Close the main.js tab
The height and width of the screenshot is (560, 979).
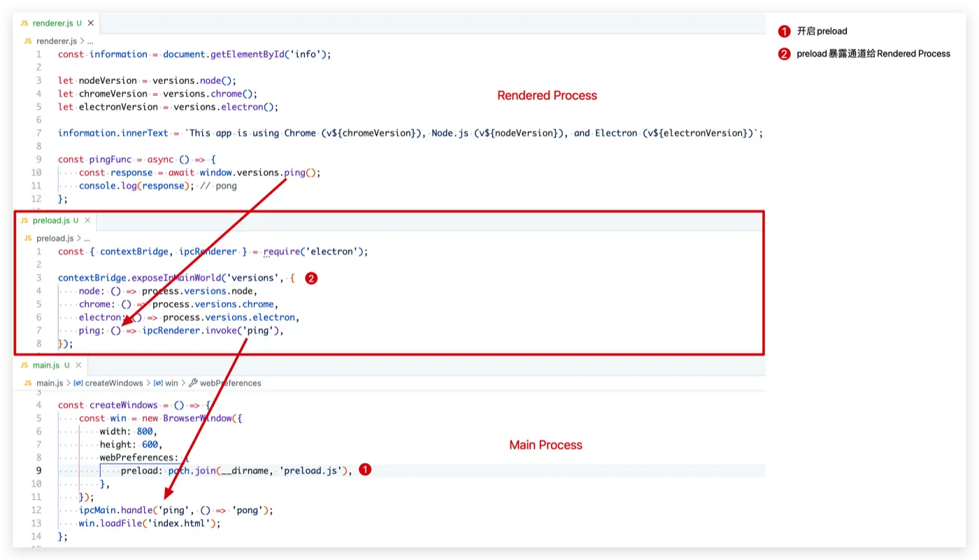(79, 366)
